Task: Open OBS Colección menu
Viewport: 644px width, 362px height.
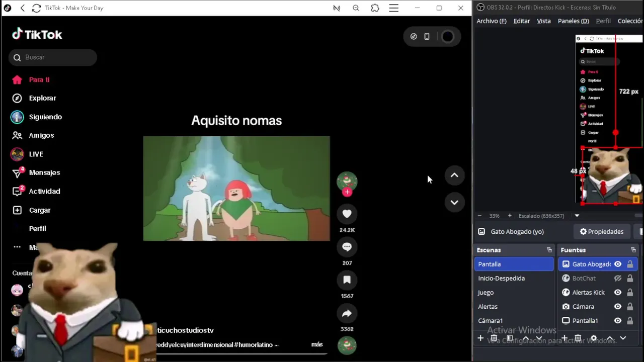Action: tap(630, 21)
